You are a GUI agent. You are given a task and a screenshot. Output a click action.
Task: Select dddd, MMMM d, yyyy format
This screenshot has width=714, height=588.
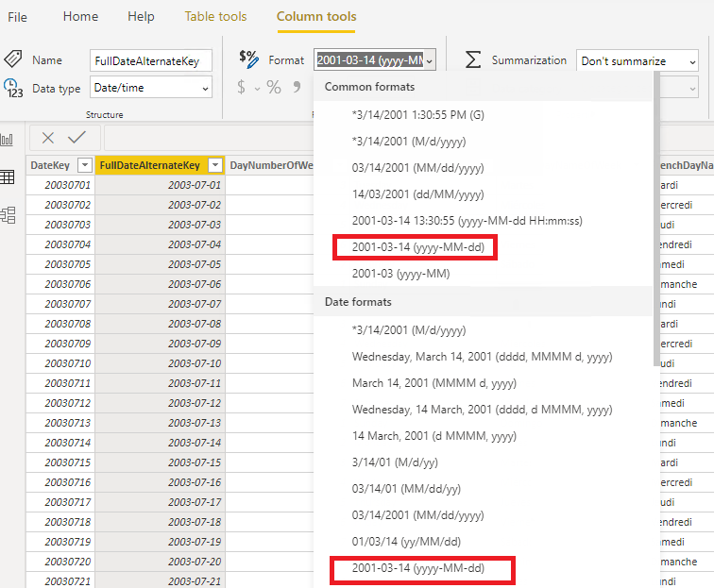point(484,357)
